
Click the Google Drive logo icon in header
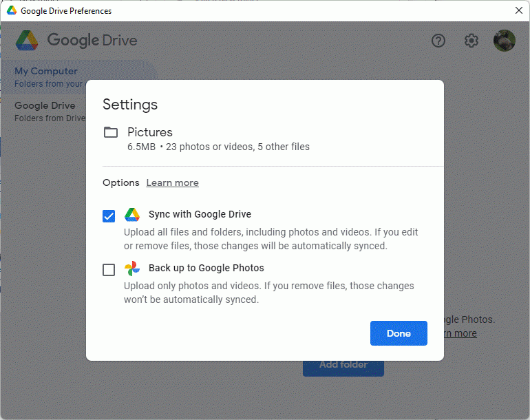(28, 41)
